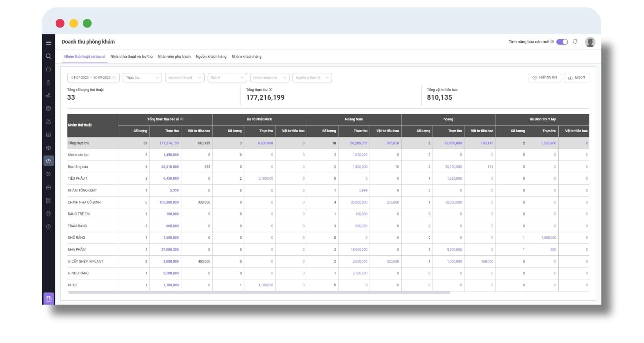Click the Export button
Viewport: 644px width, 343px height.
tap(576, 77)
